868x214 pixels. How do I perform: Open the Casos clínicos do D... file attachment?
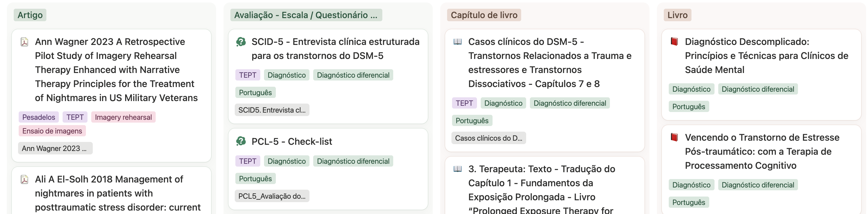[x=488, y=138]
